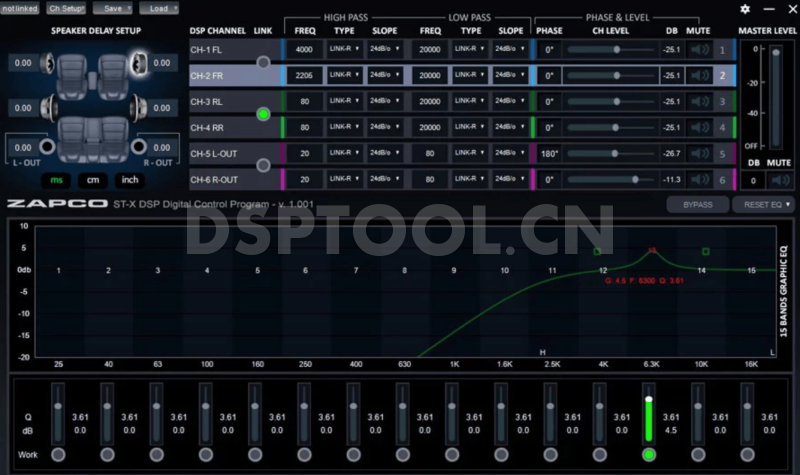
Task: Open CH-2 FR low pass type dropdown
Action: [470, 76]
